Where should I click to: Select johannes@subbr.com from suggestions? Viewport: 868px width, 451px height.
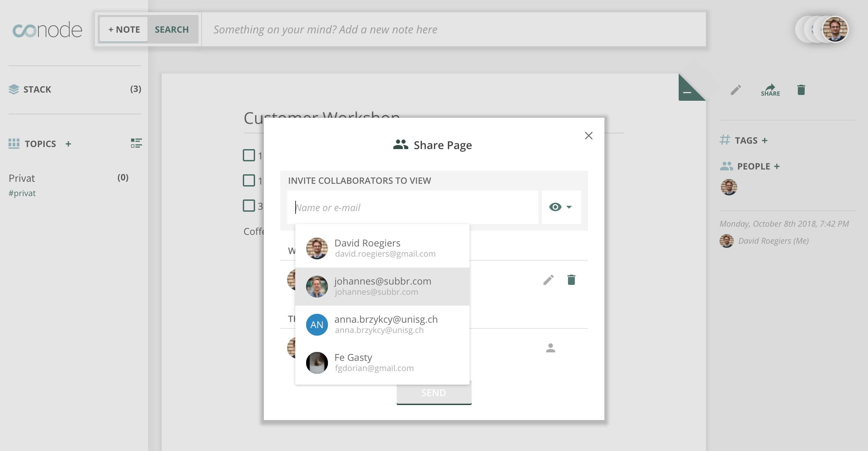click(x=382, y=286)
